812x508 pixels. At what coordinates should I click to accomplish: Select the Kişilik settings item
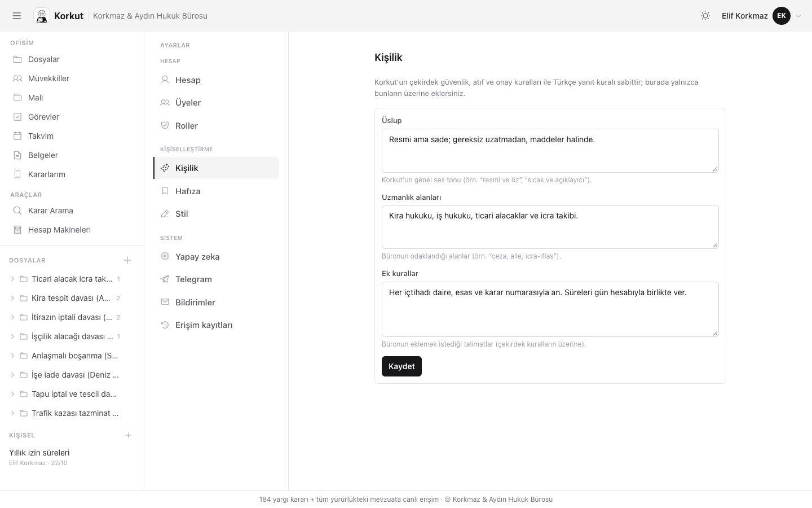point(216,168)
